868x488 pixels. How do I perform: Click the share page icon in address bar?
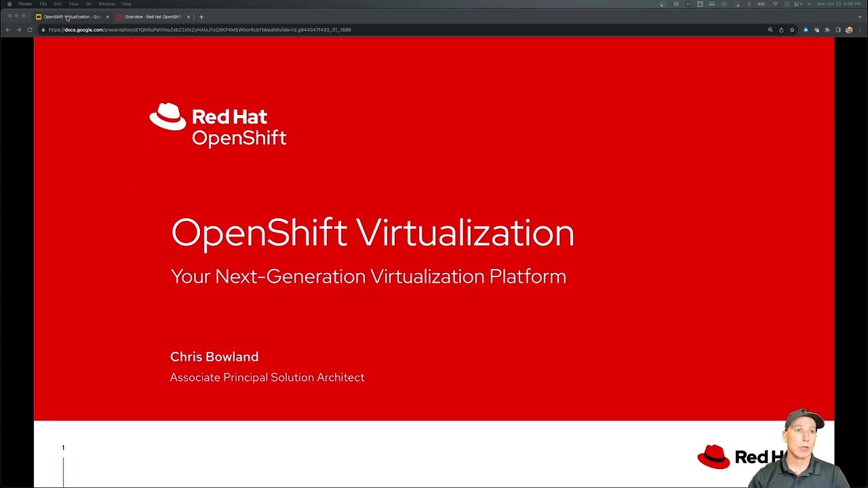(781, 30)
